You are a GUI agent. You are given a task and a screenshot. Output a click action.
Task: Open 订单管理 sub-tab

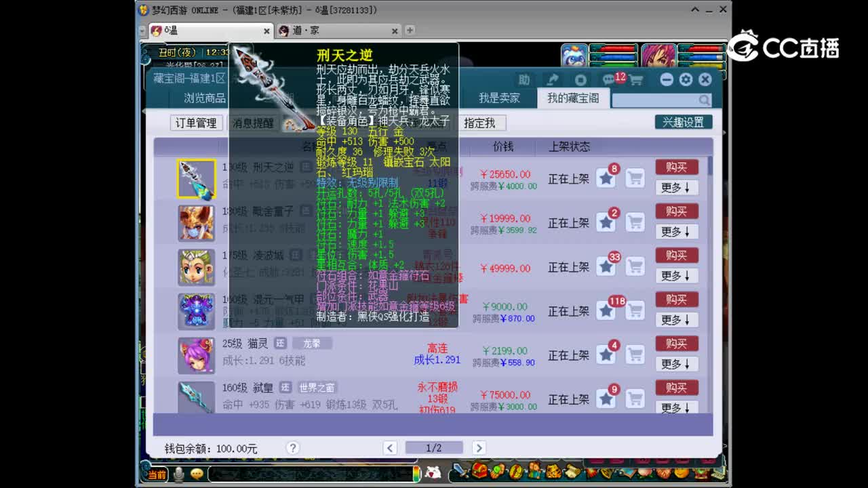point(196,123)
